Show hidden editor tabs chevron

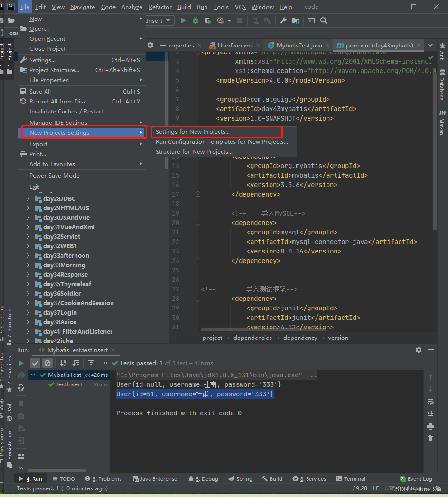430,45
